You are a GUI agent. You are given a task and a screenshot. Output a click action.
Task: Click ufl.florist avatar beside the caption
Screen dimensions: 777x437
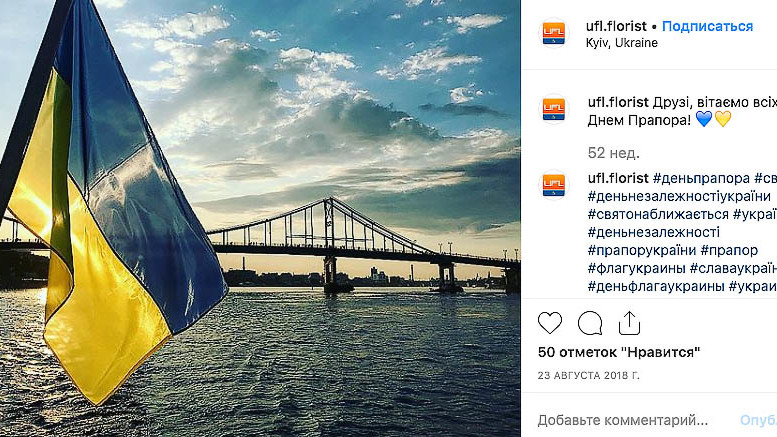[554, 108]
